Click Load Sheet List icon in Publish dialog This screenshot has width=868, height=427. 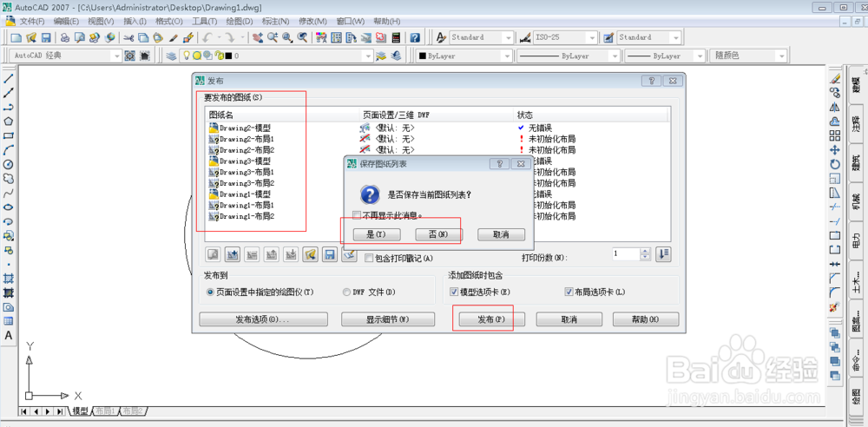(311, 254)
